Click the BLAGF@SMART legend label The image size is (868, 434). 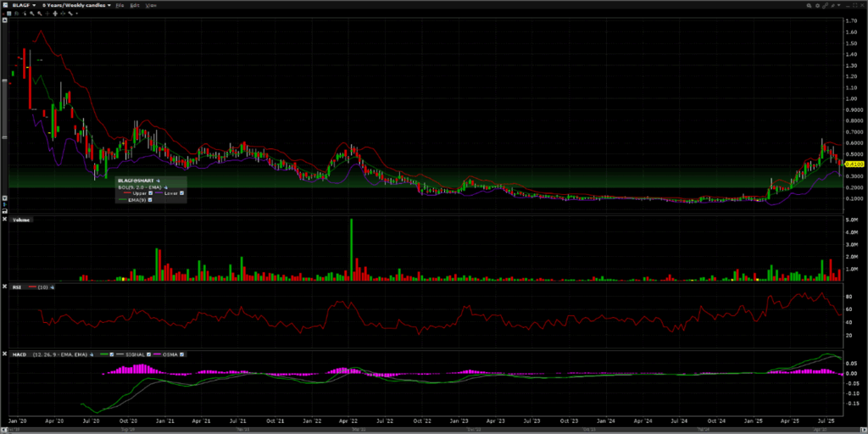(134, 181)
